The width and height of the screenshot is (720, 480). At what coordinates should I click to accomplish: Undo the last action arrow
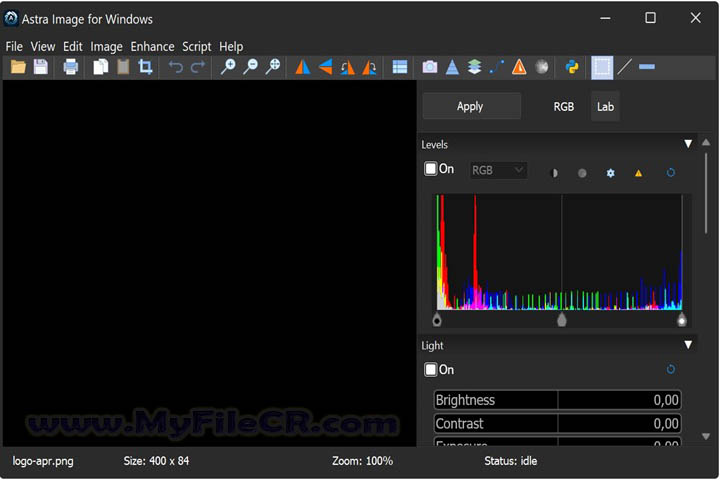click(175, 67)
